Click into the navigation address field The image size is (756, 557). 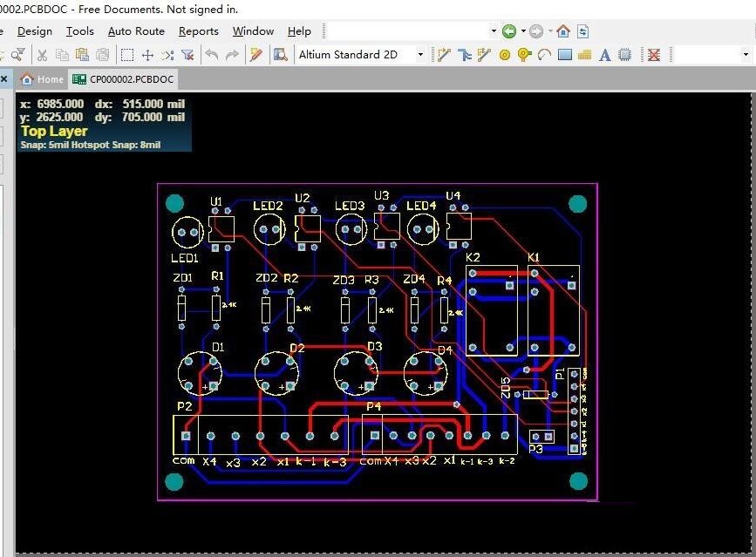coord(409,31)
